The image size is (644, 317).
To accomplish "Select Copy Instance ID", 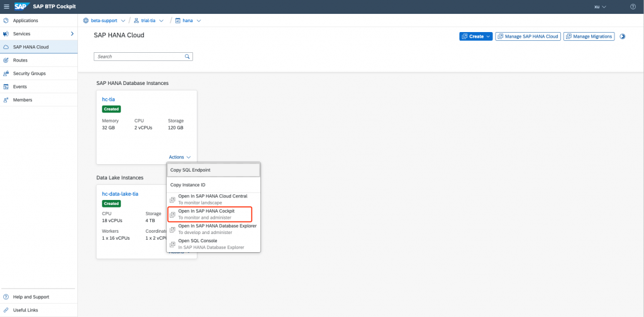I will point(213,185).
